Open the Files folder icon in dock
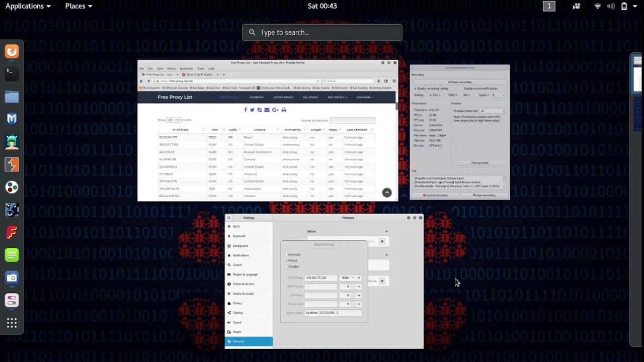644x362 pixels. pyautogui.click(x=12, y=96)
